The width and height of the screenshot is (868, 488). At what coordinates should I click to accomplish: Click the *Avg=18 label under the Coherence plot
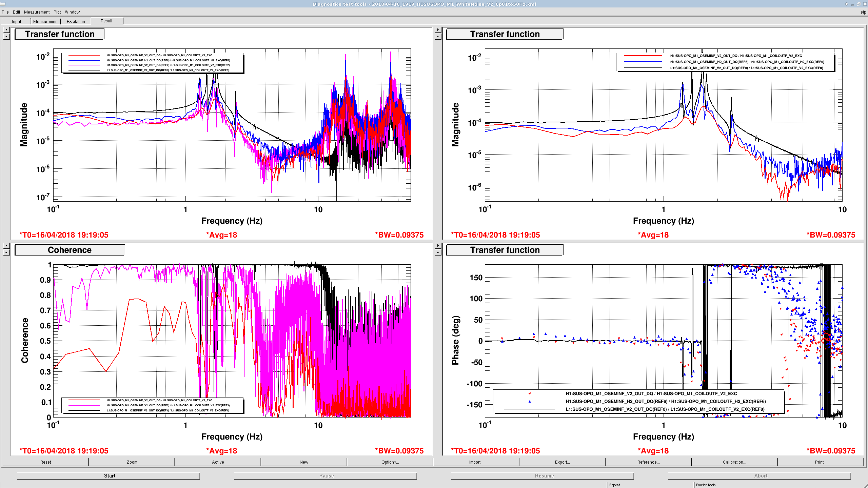(222, 451)
